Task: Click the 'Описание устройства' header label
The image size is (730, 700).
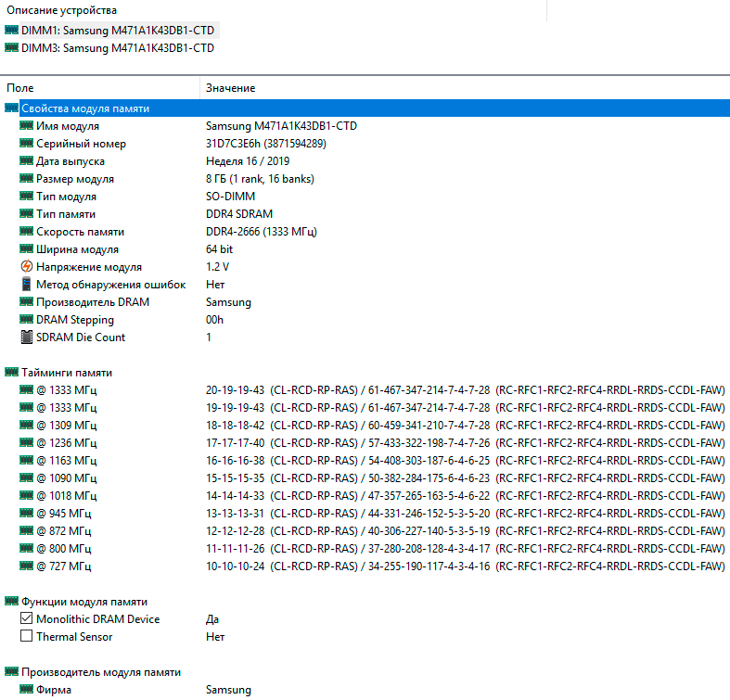Action: pyautogui.click(x=61, y=10)
